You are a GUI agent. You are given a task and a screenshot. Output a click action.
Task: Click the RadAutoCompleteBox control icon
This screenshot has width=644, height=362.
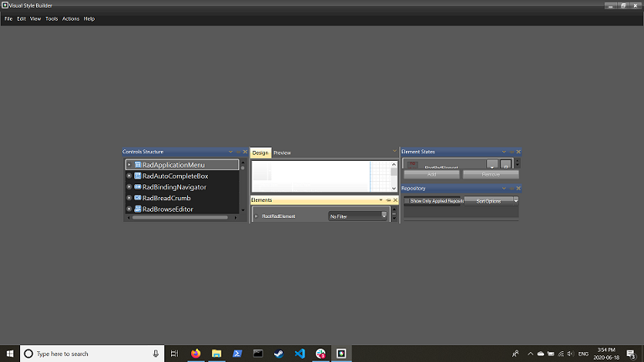pyautogui.click(x=138, y=176)
